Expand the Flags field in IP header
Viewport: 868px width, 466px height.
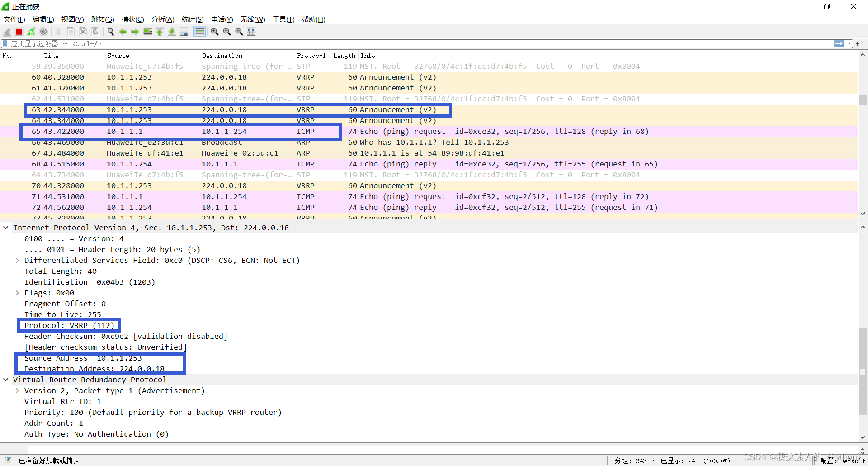pos(17,293)
